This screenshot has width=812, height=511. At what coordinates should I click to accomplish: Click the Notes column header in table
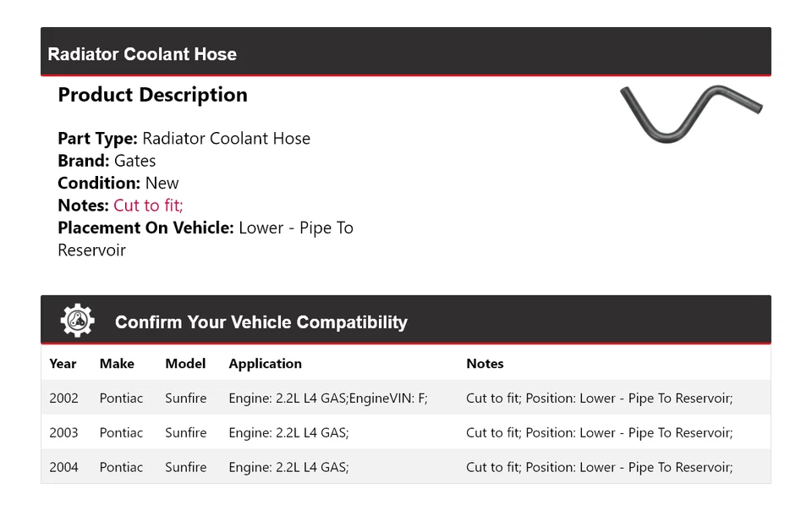[x=485, y=364]
